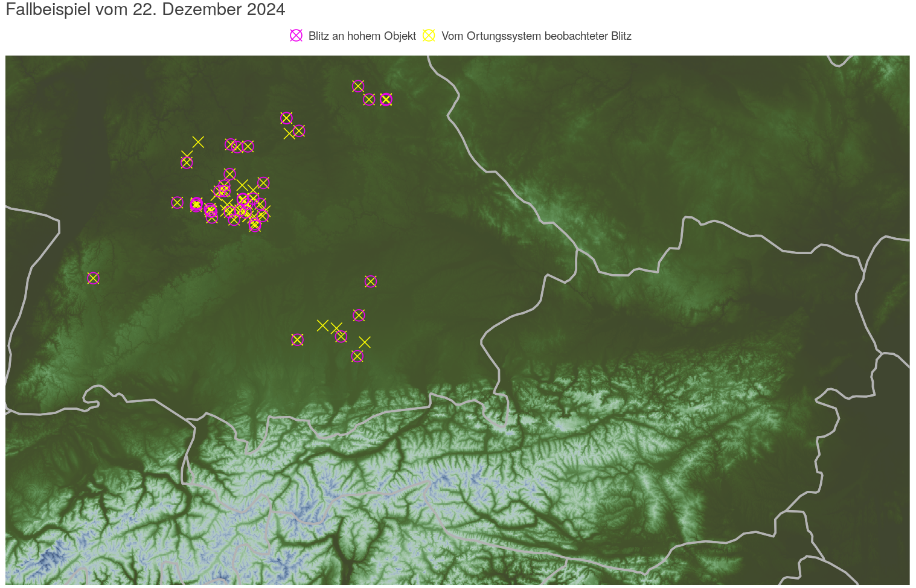This screenshot has width=916, height=588.
Task: Select the middle marker of the northern trio
Action: pyautogui.click(x=369, y=100)
